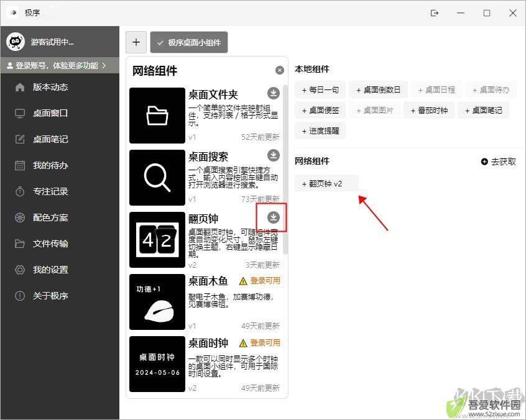Click the 极序 app logo
The height and width of the screenshot is (420, 526).
(x=14, y=13)
